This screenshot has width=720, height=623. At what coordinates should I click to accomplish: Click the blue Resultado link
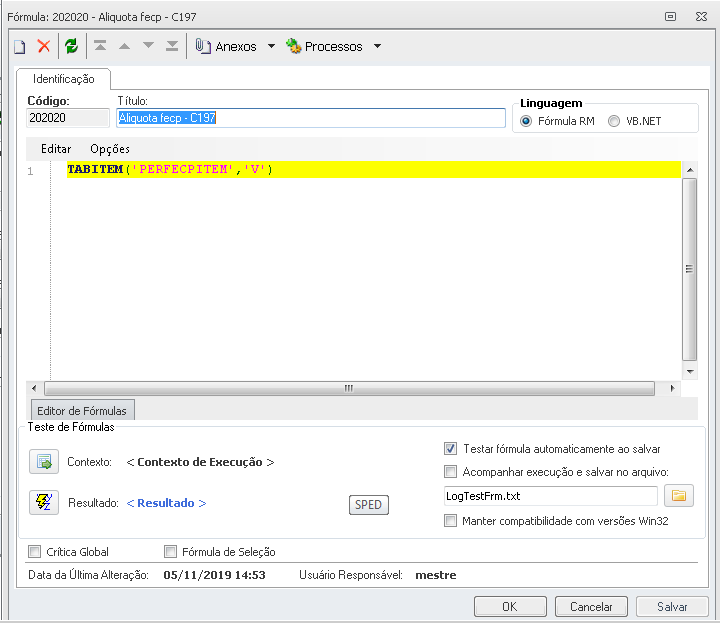[x=166, y=503]
